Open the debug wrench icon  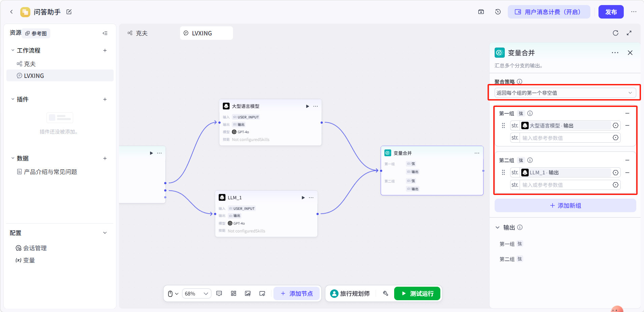tap(386, 293)
